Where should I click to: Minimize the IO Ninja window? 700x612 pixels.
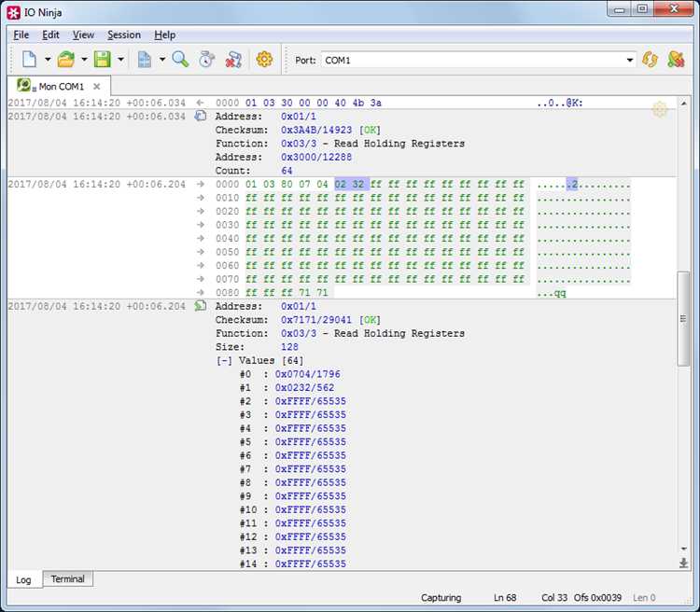pyautogui.click(x=619, y=10)
